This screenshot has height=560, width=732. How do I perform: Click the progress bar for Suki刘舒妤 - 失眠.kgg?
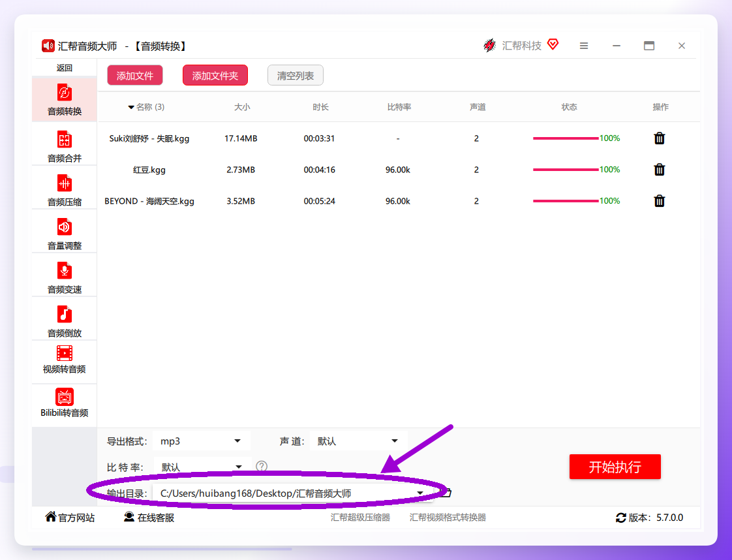pos(566,138)
